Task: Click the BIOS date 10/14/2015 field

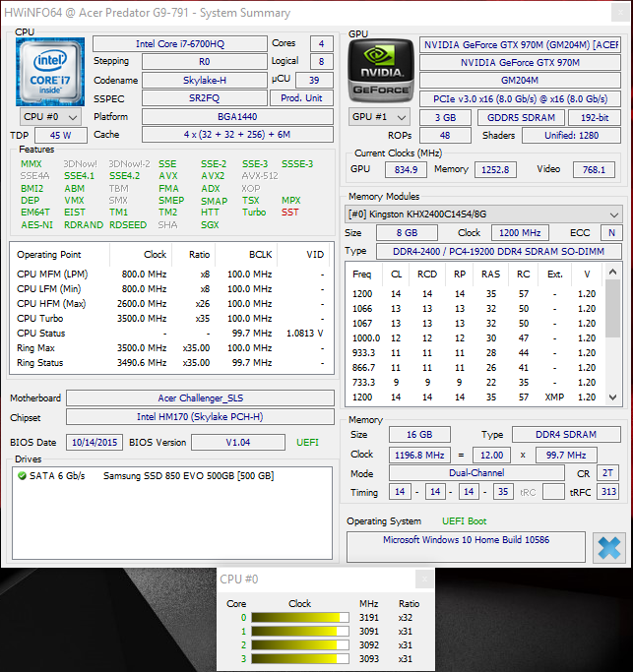Action: click(95, 443)
